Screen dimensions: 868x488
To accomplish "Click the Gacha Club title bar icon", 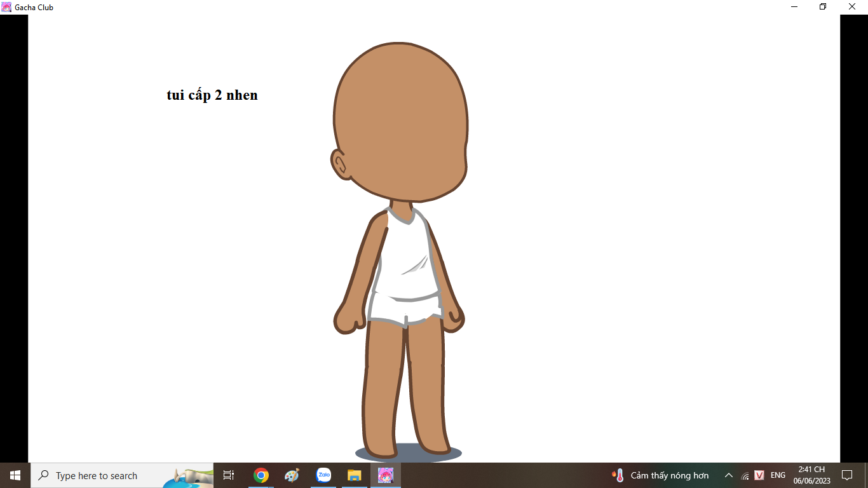I will pyautogui.click(x=6, y=7).
